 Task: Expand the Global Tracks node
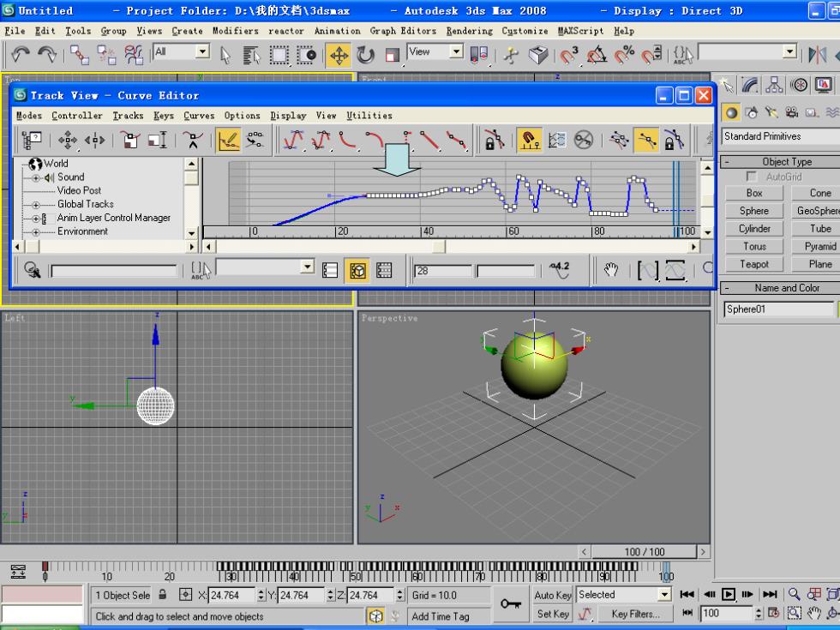(x=36, y=205)
